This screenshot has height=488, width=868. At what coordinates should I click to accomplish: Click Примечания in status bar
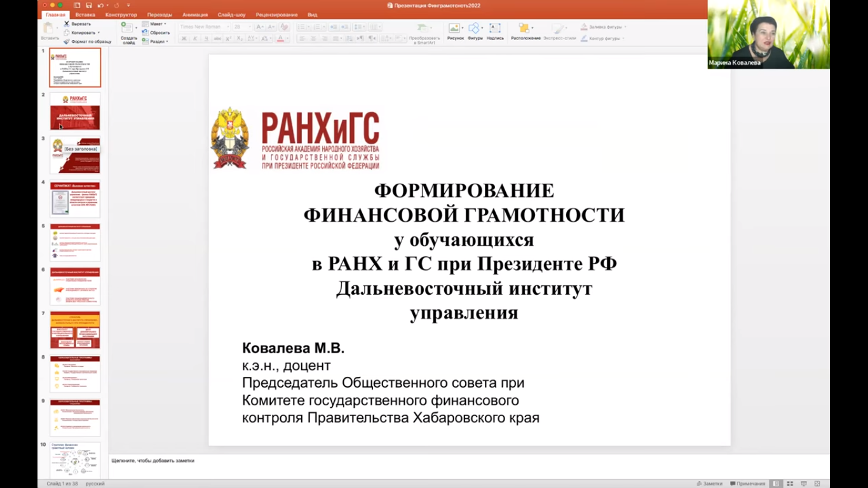pos(747,484)
